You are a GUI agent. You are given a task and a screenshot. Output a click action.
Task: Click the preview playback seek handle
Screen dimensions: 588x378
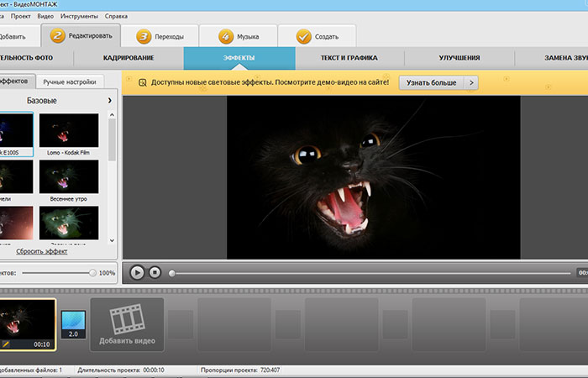pos(171,273)
